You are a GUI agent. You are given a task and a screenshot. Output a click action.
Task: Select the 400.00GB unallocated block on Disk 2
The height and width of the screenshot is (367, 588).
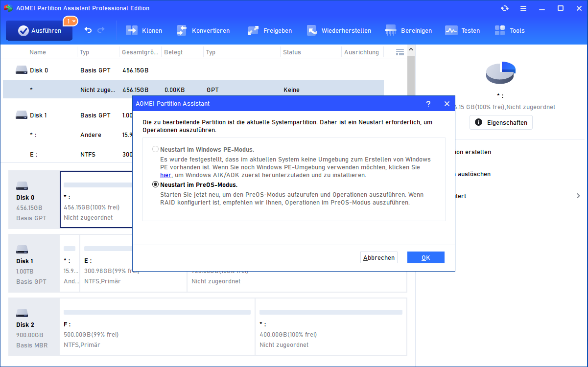(x=331, y=326)
